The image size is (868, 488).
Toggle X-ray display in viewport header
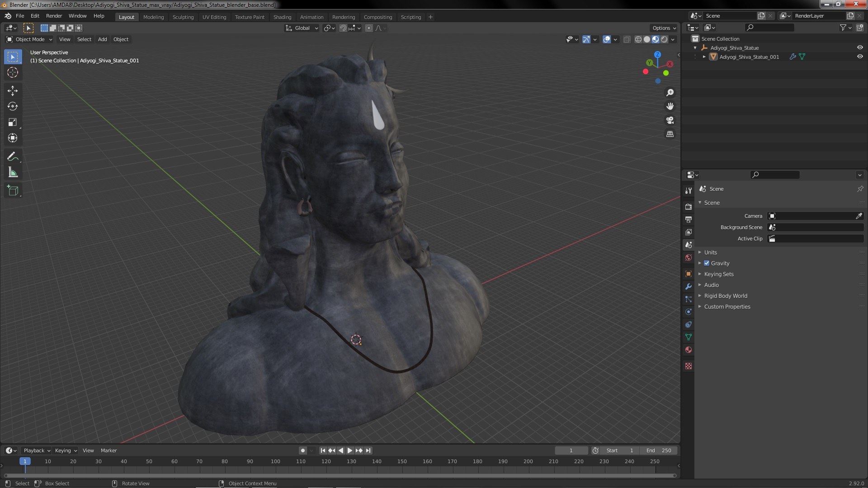pos(627,40)
